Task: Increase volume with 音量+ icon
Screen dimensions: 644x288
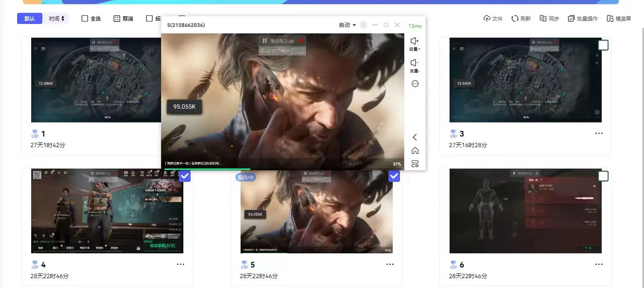Action: (415, 44)
